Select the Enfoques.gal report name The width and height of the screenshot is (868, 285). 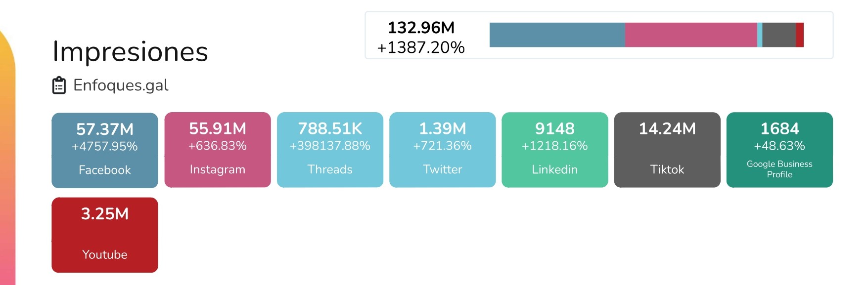[x=121, y=85]
